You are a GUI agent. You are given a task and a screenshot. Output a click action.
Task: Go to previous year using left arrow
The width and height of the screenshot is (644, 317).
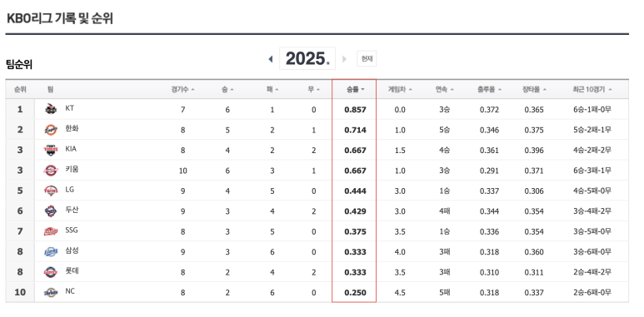[x=270, y=59]
